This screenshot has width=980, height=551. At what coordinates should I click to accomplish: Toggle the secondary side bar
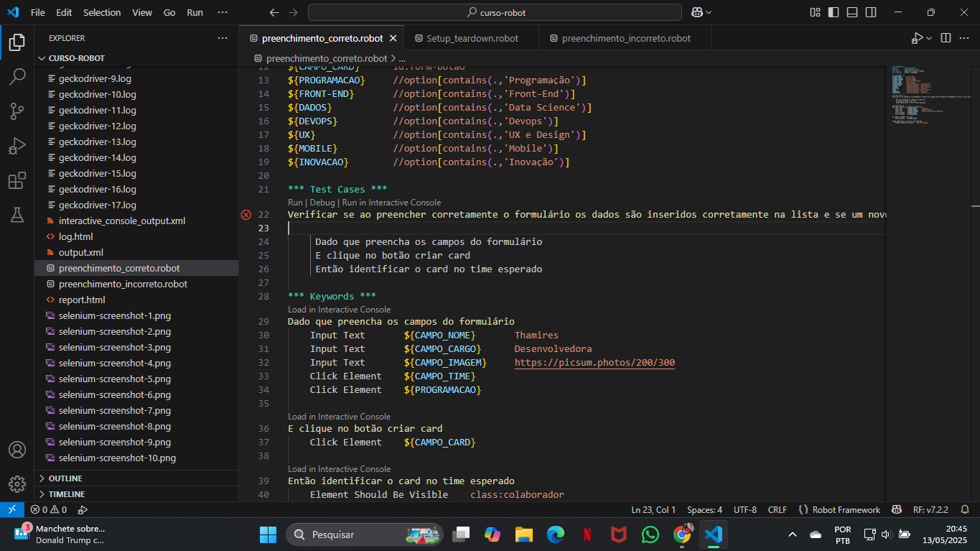coord(871,12)
